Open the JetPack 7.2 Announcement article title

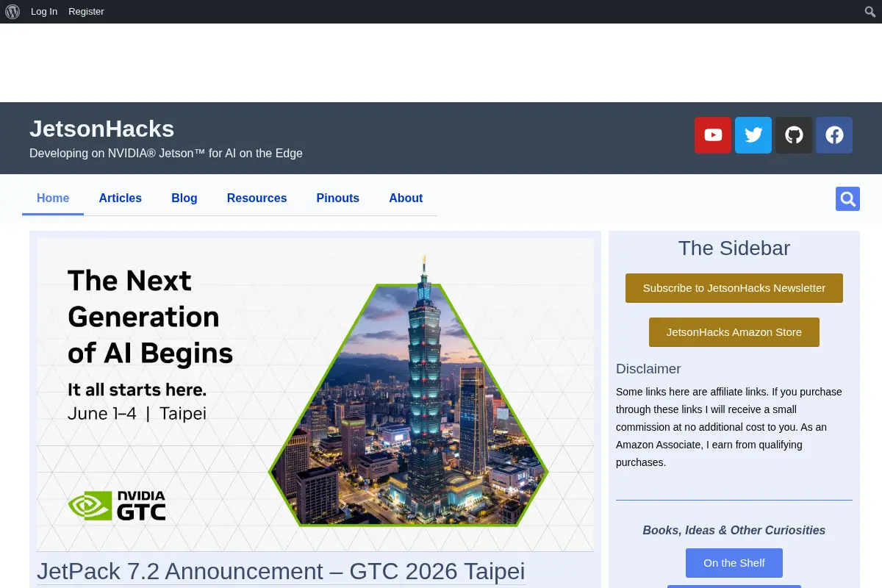pyautogui.click(x=282, y=571)
